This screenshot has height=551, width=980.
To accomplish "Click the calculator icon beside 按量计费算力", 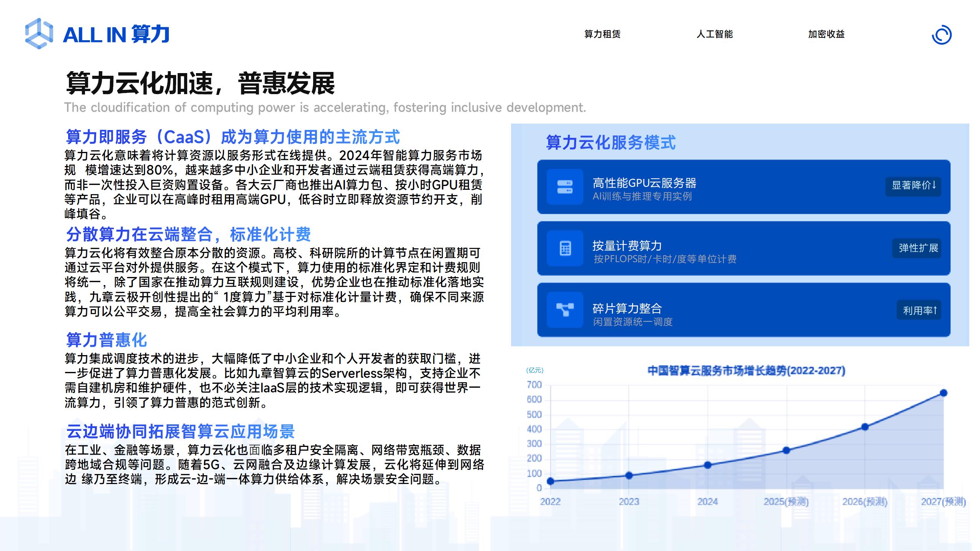I will 565,248.
